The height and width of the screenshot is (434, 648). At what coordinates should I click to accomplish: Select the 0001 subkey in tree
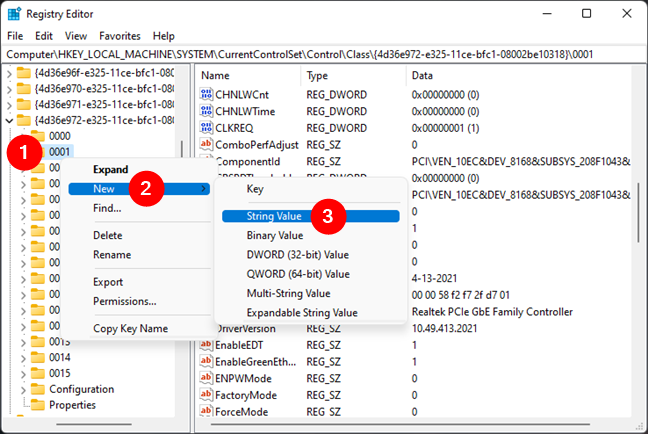coord(60,152)
